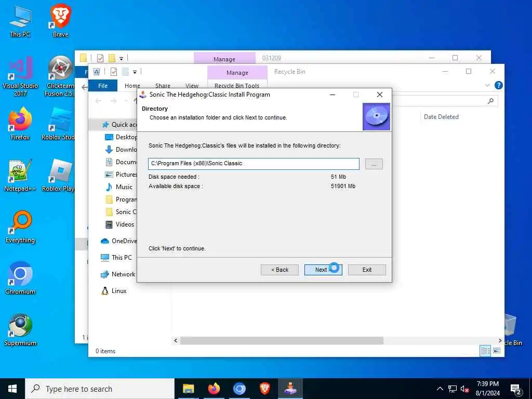Image resolution: width=532 pixels, height=399 pixels.
Task: Select installer icon on the taskbar
Action: pyautogui.click(x=290, y=389)
